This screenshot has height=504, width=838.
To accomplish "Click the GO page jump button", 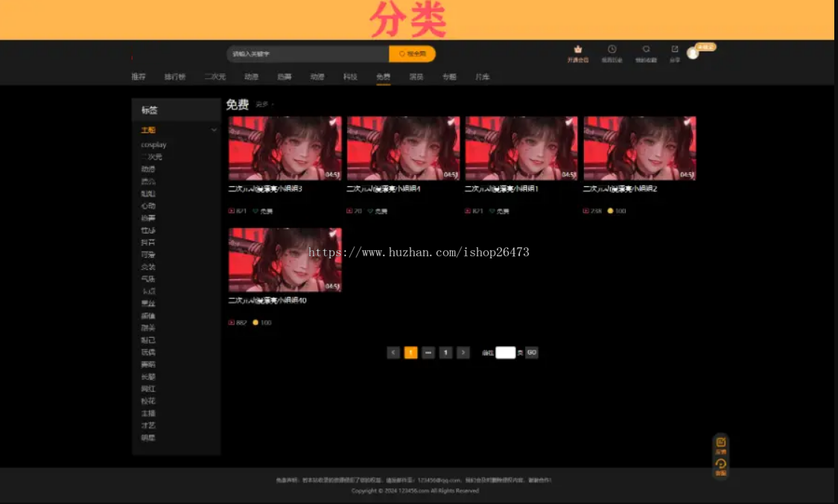I will pos(531,352).
